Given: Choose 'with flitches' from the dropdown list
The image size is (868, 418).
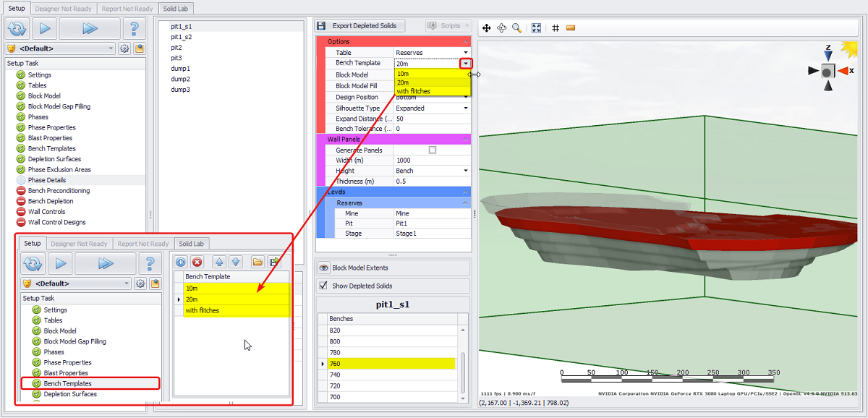Looking at the screenshot, I should (413, 91).
